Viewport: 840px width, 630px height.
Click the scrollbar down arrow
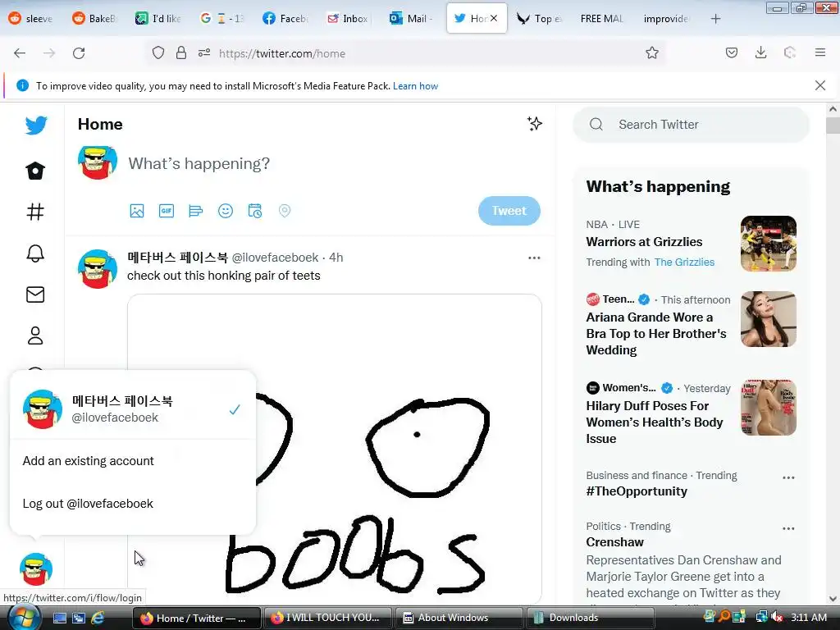[833, 598]
